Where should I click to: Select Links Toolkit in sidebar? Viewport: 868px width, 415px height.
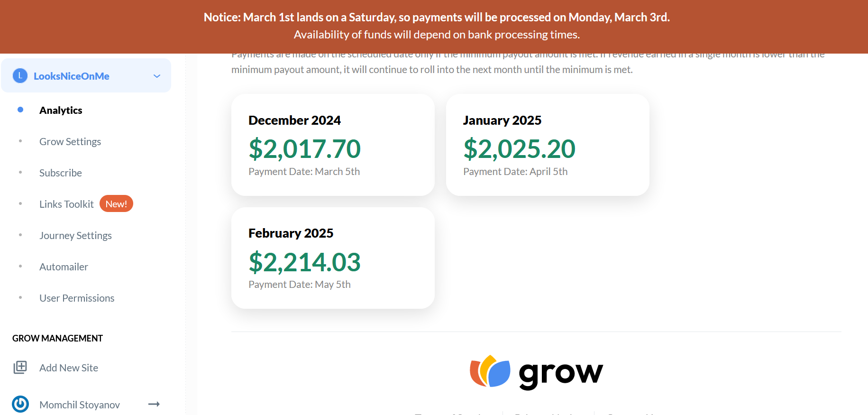point(66,204)
